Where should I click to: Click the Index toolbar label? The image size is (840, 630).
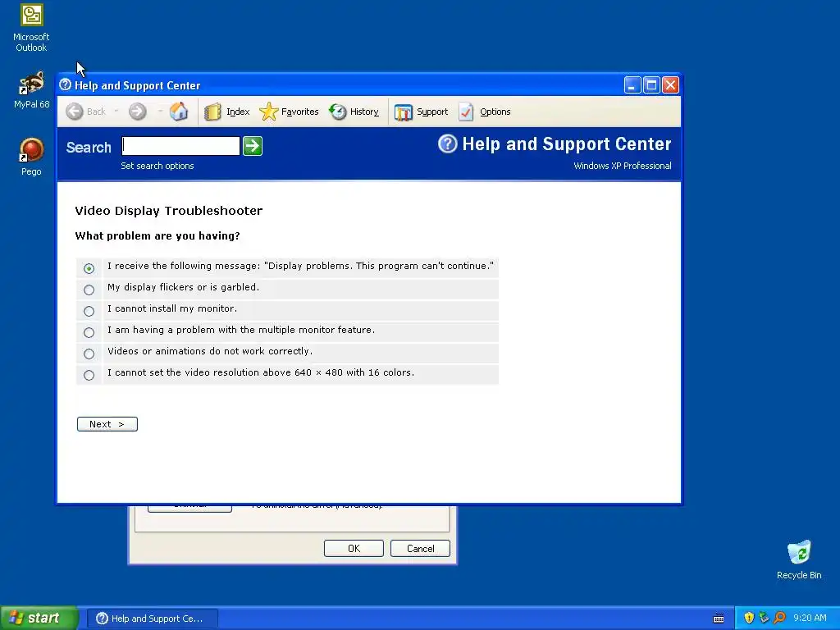(x=238, y=112)
